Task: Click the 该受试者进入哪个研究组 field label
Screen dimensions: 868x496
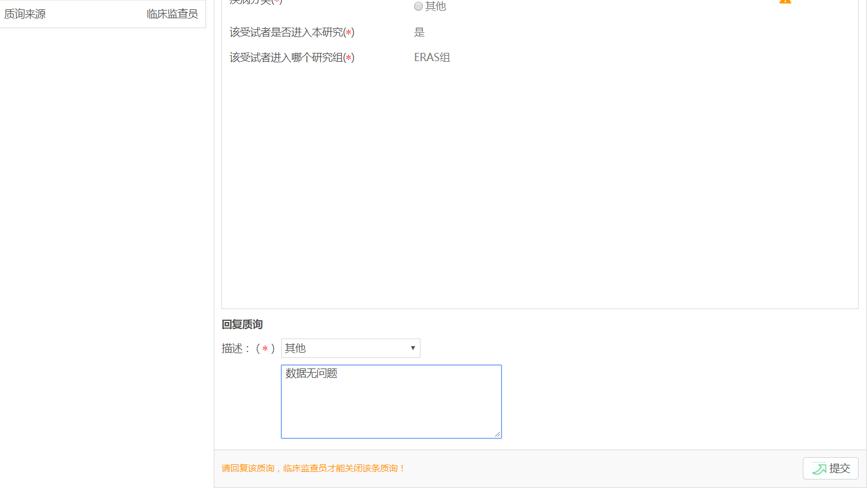Action: click(x=286, y=58)
